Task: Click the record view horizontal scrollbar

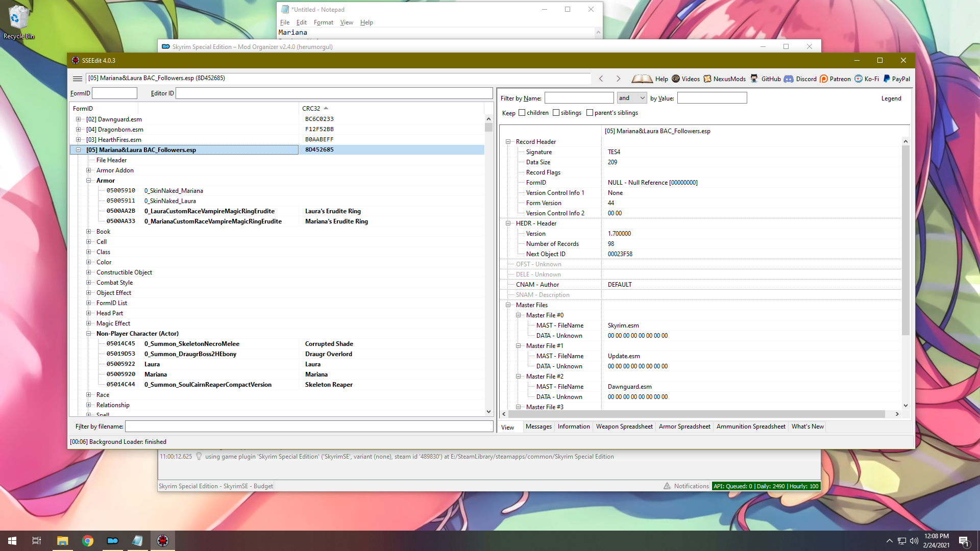Action: (x=700, y=414)
